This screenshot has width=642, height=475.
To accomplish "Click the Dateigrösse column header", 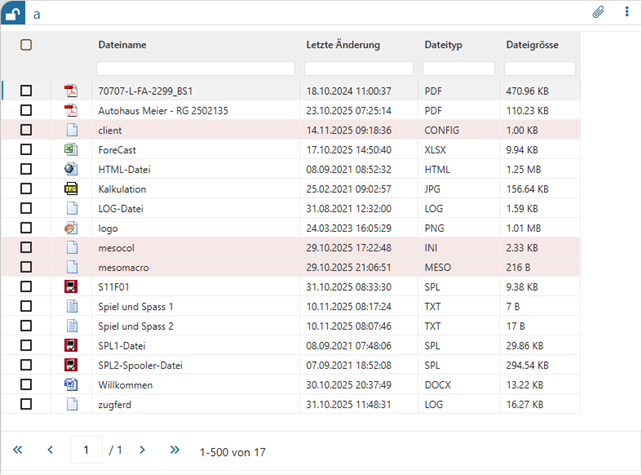I will (x=532, y=45).
